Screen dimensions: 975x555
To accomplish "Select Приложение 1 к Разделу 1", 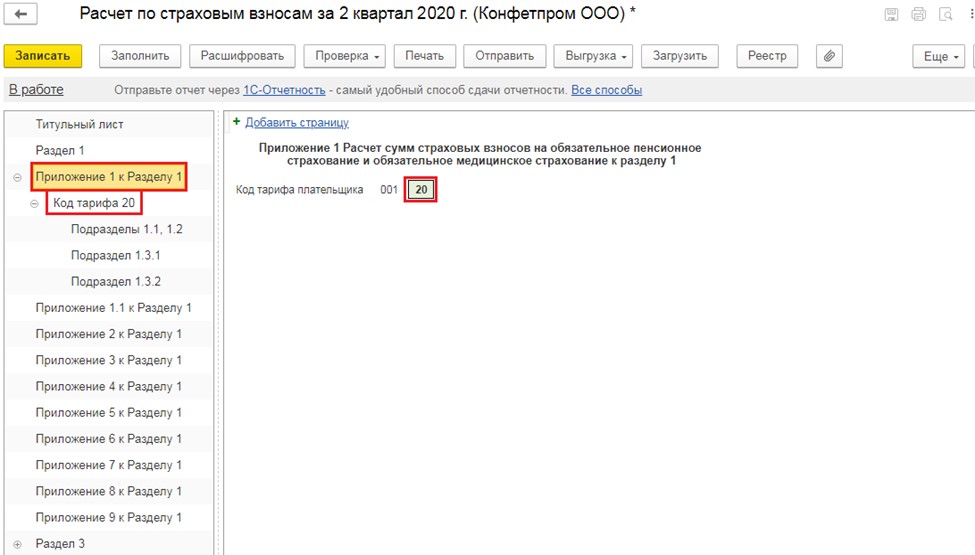I will [x=109, y=177].
